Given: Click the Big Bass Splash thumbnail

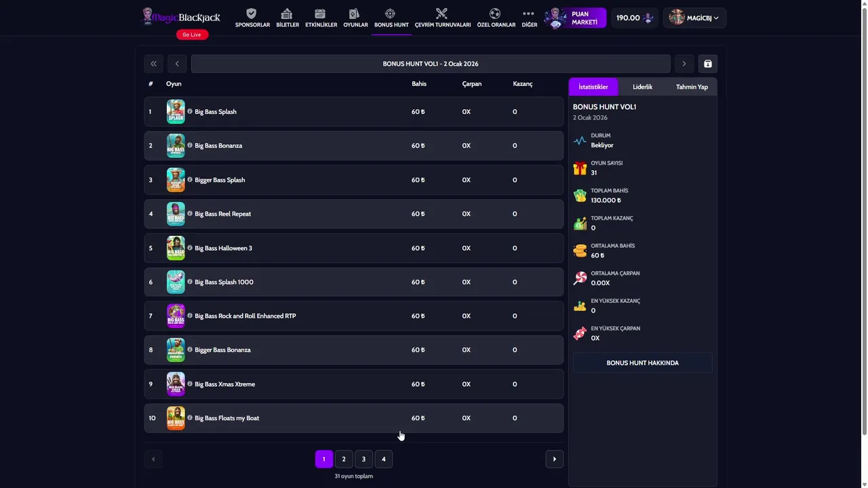Looking at the screenshot, I should [x=176, y=112].
